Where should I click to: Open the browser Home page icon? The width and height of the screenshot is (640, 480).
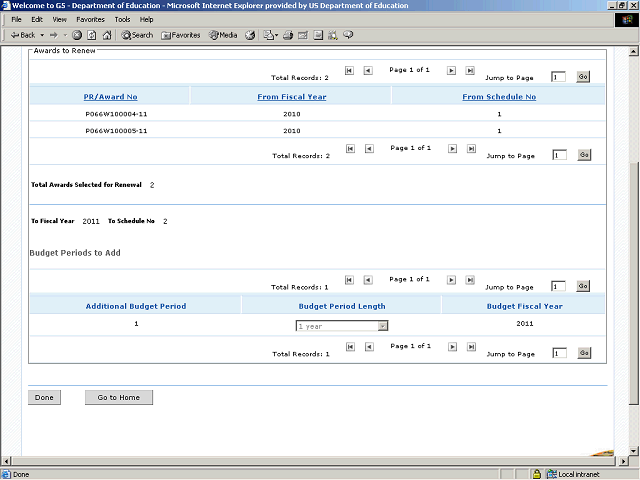coord(106,35)
